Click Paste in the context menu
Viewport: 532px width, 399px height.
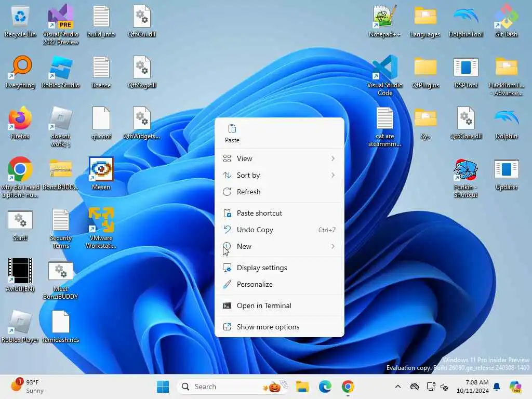pos(232,134)
